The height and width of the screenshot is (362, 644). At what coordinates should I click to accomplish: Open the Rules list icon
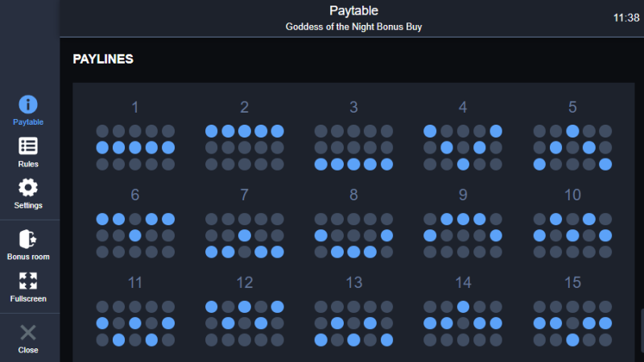coord(28,146)
